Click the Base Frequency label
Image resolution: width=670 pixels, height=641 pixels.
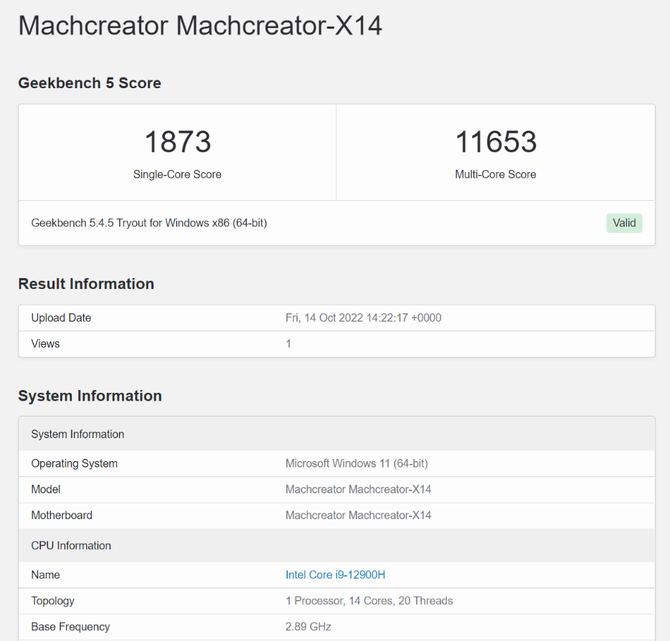coord(71,627)
